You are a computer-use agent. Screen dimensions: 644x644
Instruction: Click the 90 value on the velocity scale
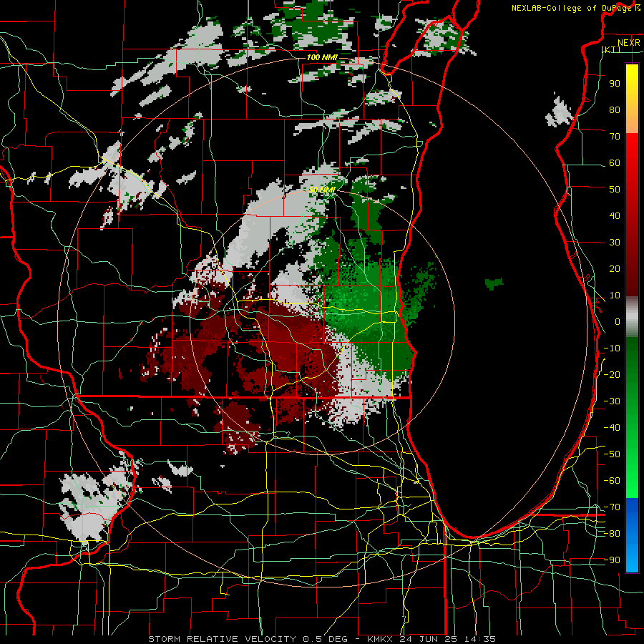(x=615, y=84)
